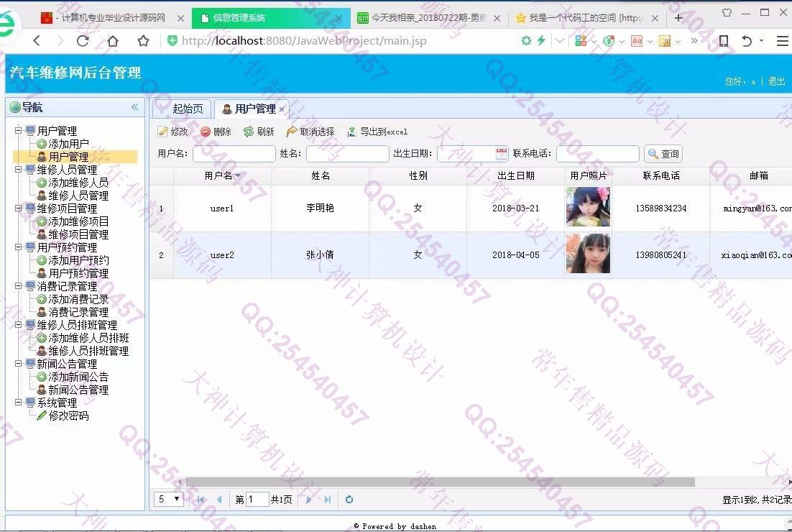Click the 修改 edit toolbar button
The height and width of the screenshot is (532, 792).
click(172, 132)
